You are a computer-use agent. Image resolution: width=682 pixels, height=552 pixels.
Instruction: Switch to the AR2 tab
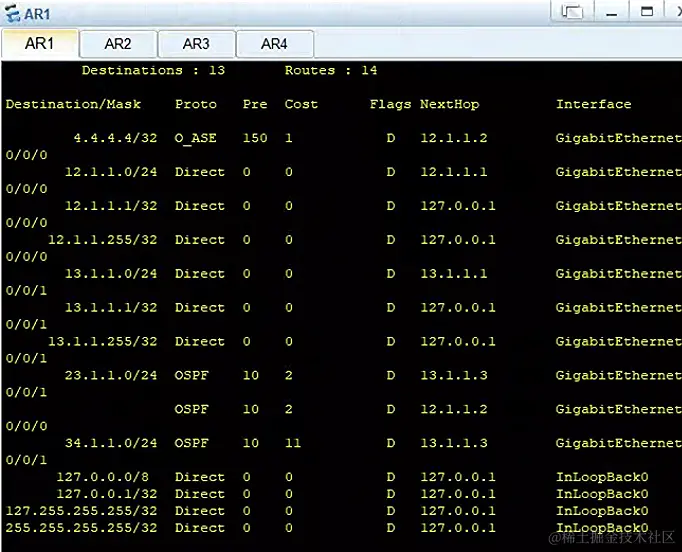118,44
